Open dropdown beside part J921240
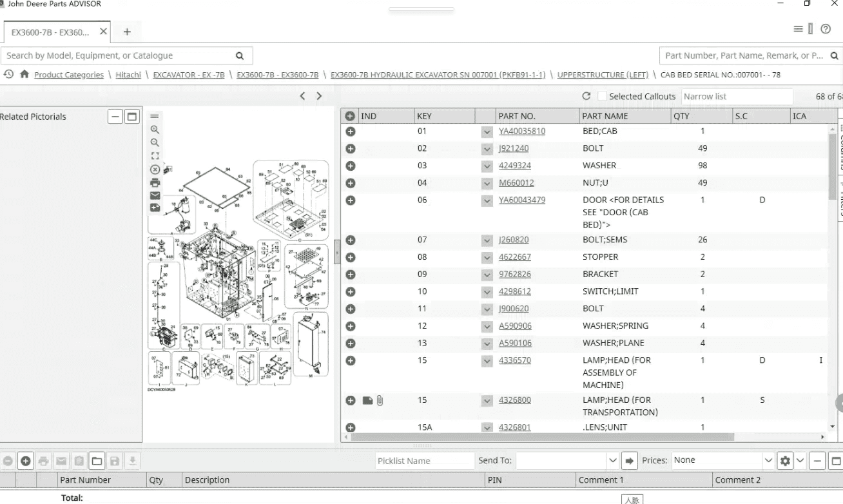The width and height of the screenshot is (843, 504). [487, 149]
